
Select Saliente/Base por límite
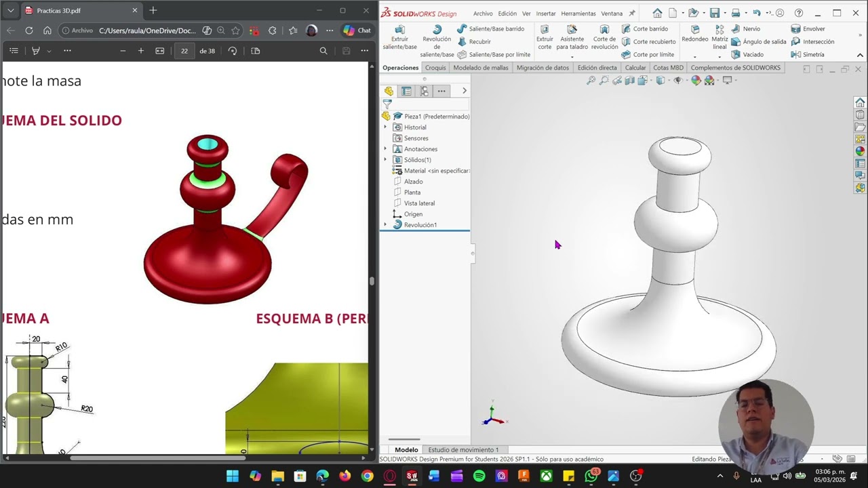pyautogui.click(x=494, y=55)
